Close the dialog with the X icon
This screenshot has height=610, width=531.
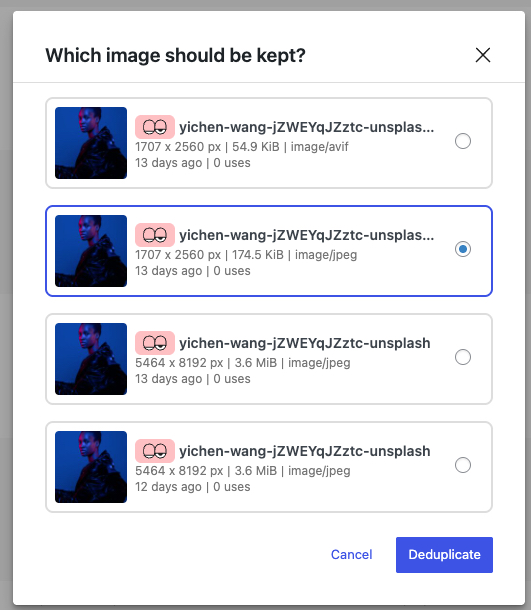point(483,55)
